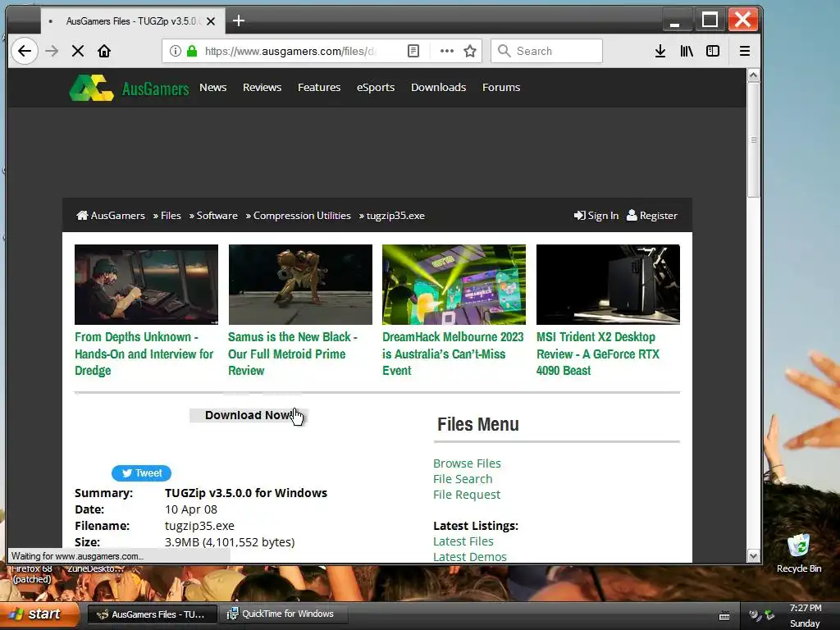Open page actions three-dots menu
This screenshot has height=630, width=840.
[447, 51]
